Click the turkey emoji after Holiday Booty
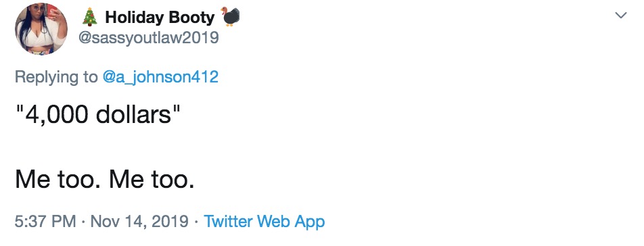Image resolution: width=644 pixels, height=246 pixels. [x=229, y=16]
